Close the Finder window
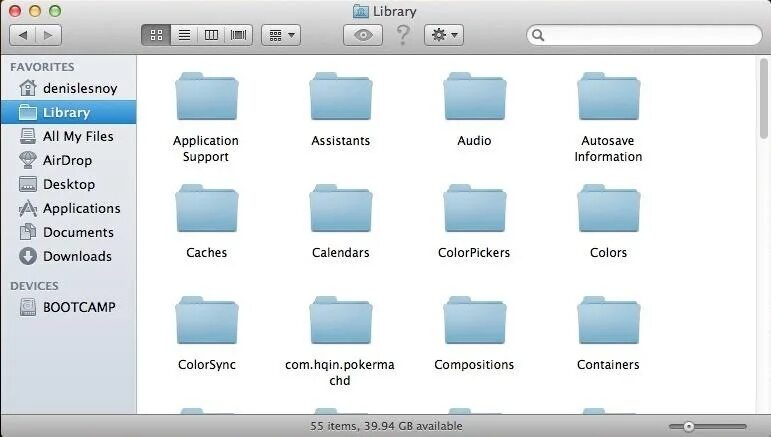771x437 pixels. (15, 11)
